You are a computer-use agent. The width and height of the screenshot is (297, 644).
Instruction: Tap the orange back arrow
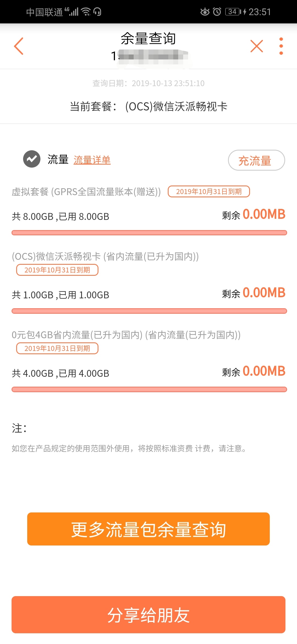[x=19, y=46]
